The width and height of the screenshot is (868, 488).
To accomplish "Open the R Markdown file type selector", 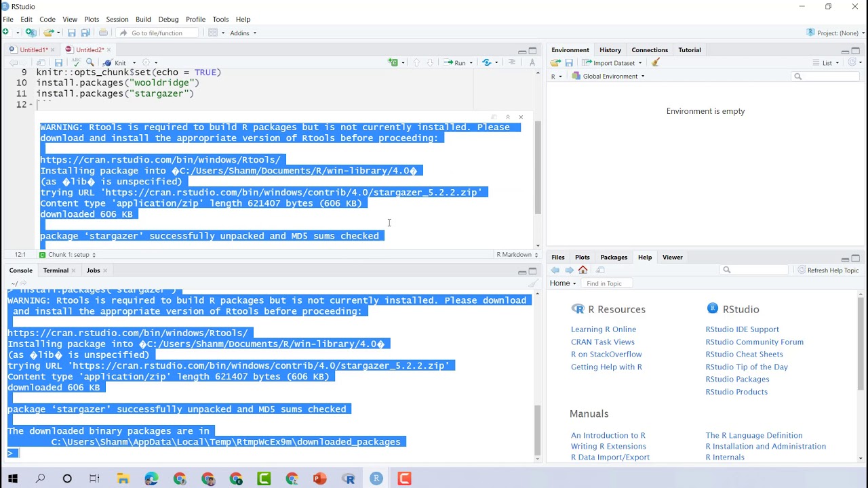I will coord(517,255).
